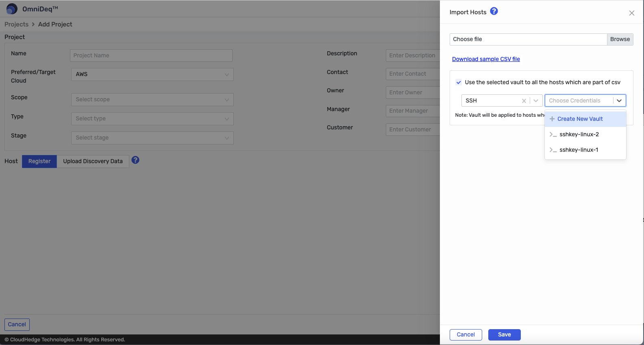
Task: Click Save in the Import Hosts panel
Action: point(504,334)
